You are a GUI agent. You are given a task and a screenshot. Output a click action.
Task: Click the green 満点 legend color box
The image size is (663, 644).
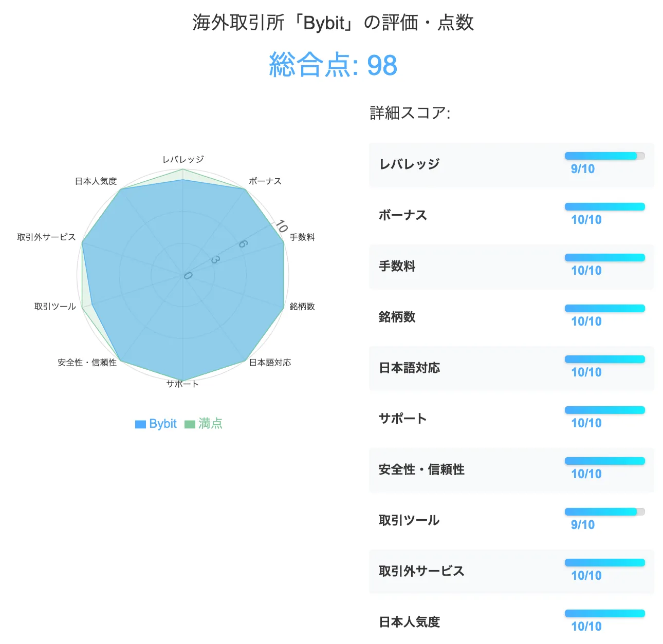coord(190,424)
